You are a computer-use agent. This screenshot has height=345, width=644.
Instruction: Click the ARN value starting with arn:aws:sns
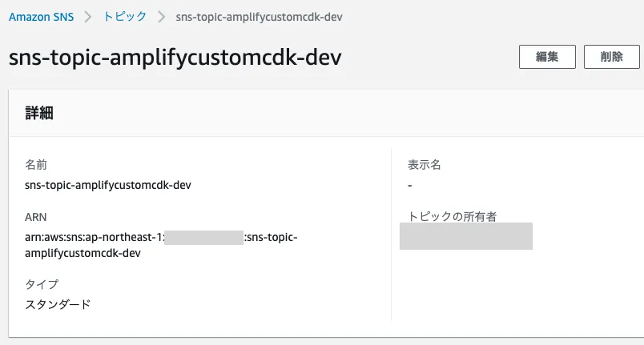coord(95,237)
